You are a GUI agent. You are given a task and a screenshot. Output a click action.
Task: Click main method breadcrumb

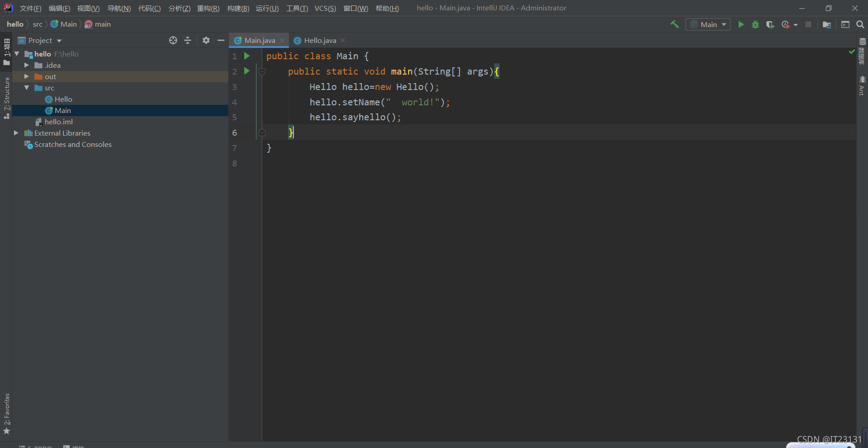(98, 24)
